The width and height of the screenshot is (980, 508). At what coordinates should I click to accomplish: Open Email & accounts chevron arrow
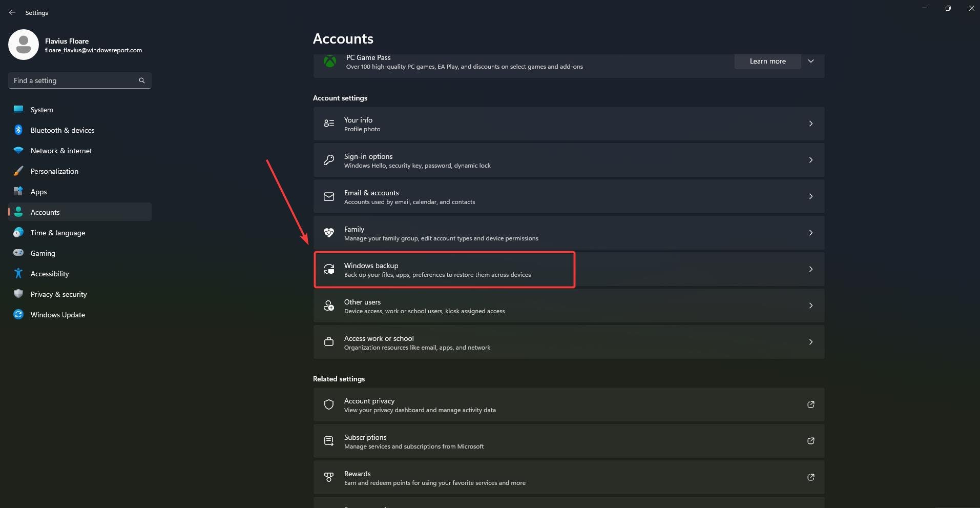pos(811,196)
